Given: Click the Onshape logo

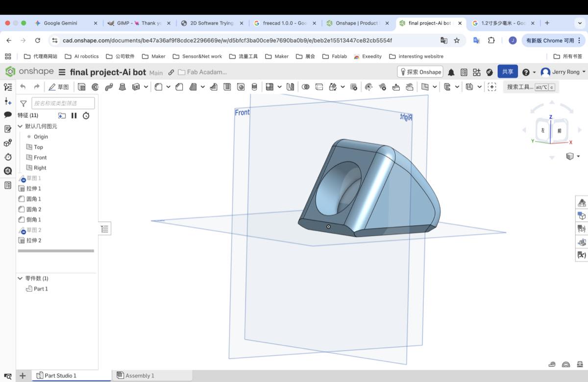Looking at the screenshot, I should tap(30, 72).
